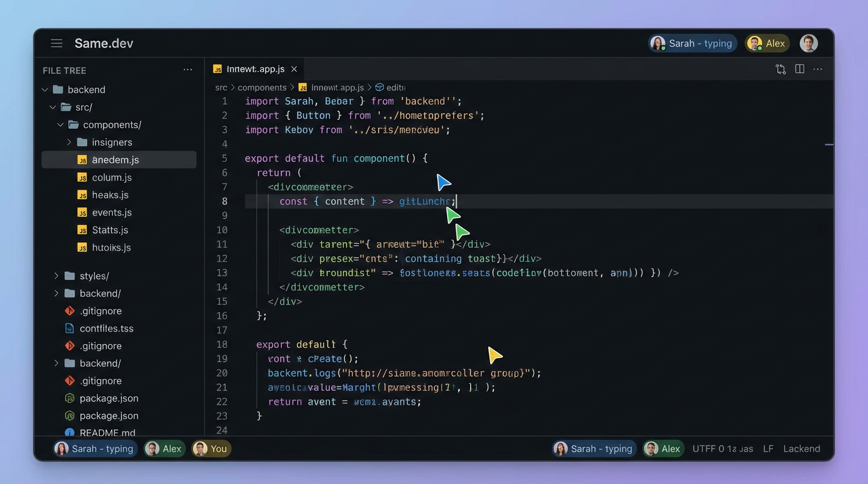This screenshot has height=484, width=868.
Task: Click the hamburger menu beside Same.dev
Action: (x=56, y=43)
